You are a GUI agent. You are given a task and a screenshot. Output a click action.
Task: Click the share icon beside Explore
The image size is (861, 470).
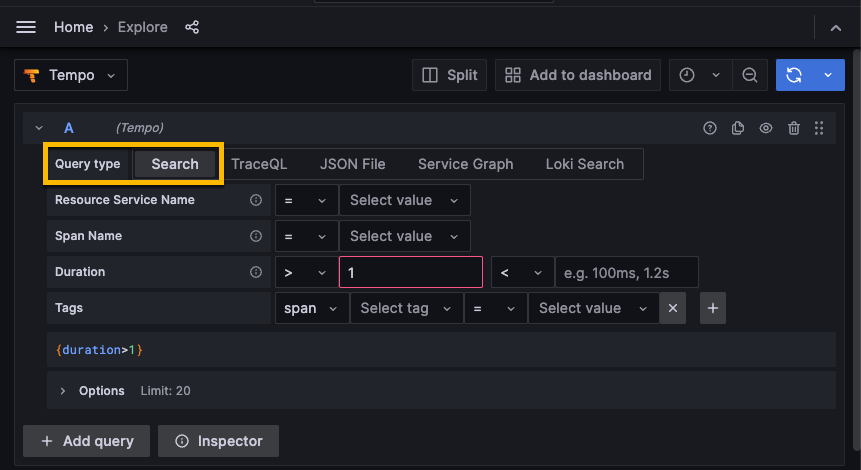pyautogui.click(x=192, y=27)
